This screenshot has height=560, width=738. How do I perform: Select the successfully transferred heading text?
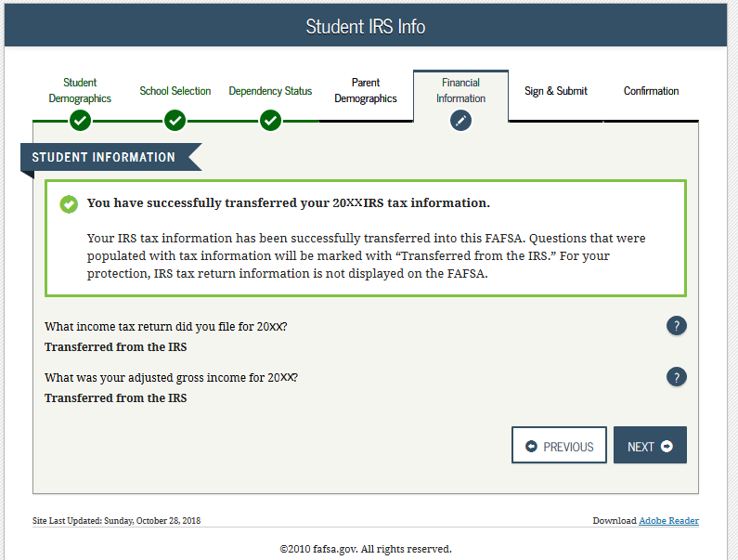288,203
